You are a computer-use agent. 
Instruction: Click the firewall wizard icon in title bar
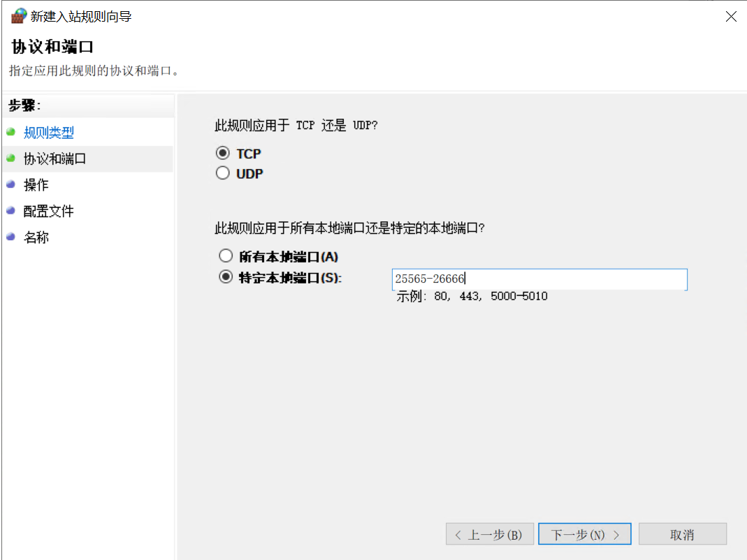(x=19, y=16)
